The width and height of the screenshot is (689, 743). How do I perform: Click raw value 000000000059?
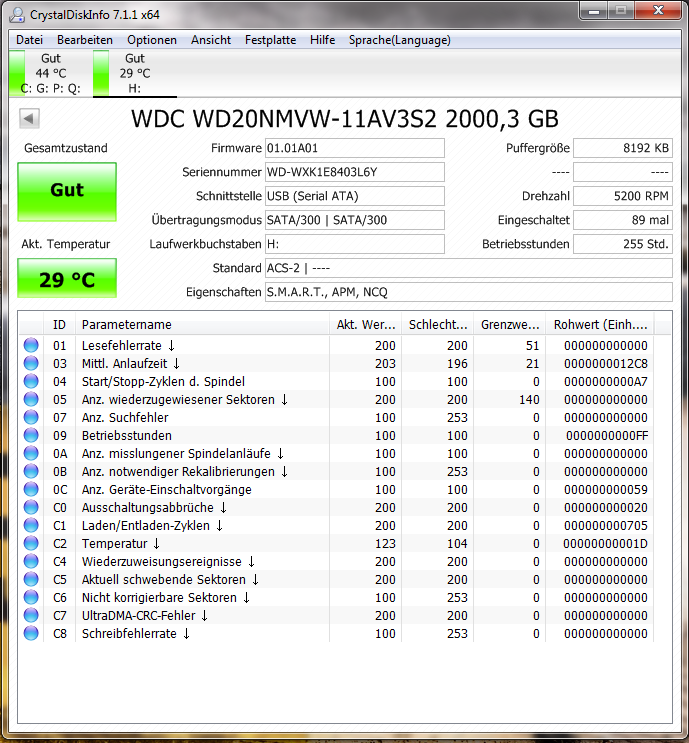point(606,489)
